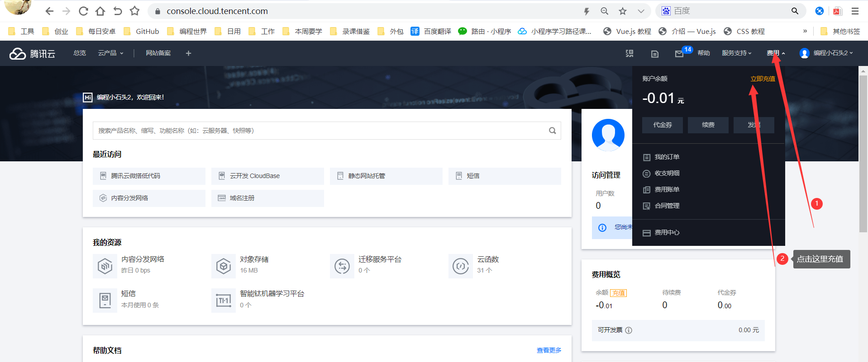Viewport: 868px width, 362px height.
Task: Click the lightning bolt icon in address bar
Action: [587, 11]
